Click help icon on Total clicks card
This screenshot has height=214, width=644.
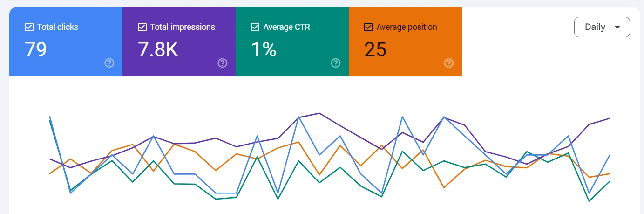point(109,63)
